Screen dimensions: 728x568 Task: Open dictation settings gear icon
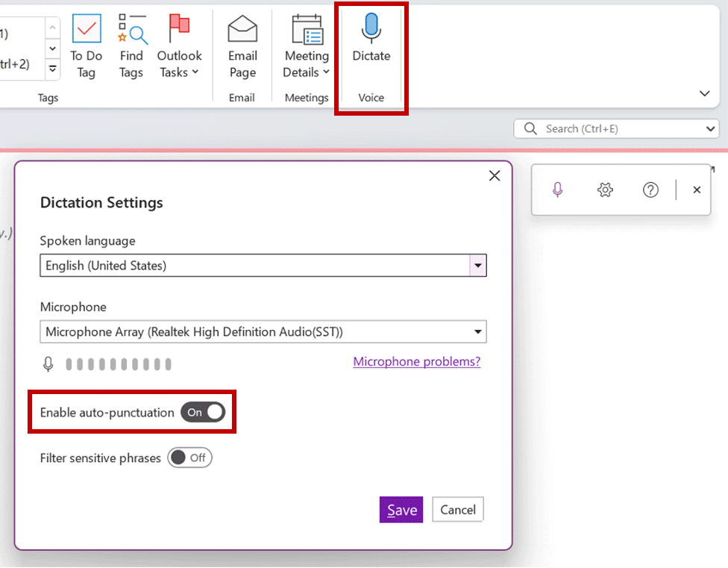605,190
